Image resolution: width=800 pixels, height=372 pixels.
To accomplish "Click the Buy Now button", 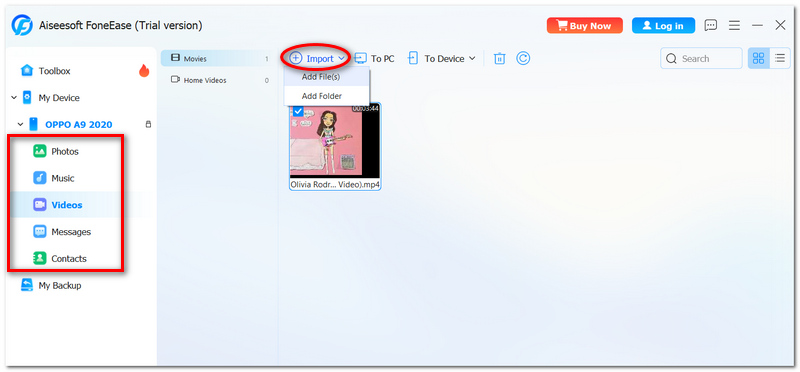I will pyautogui.click(x=585, y=26).
